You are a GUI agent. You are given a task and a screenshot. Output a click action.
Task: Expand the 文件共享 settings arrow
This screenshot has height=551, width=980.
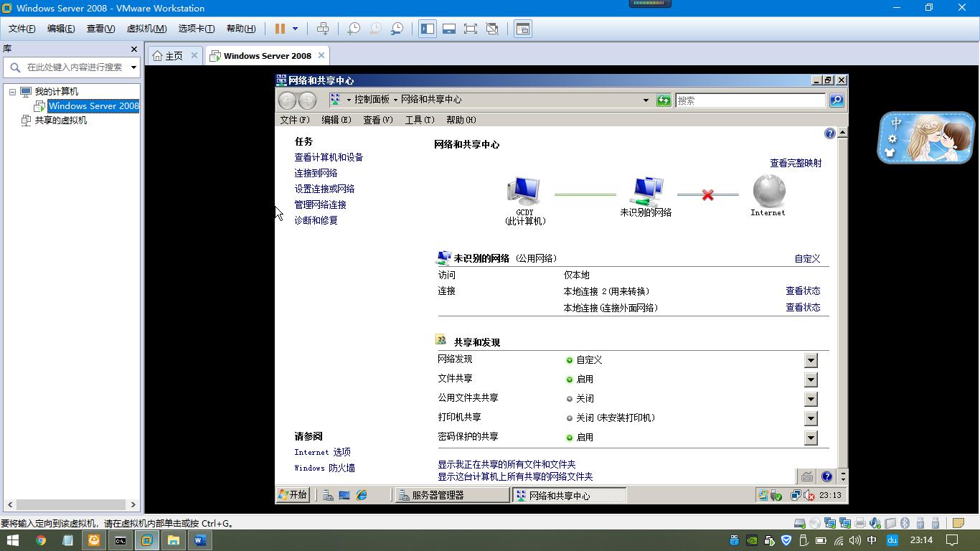pos(811,380)
